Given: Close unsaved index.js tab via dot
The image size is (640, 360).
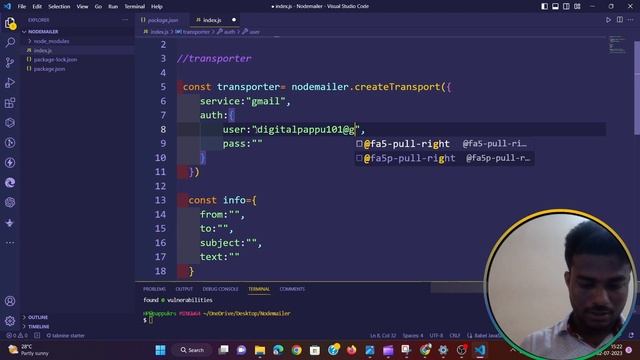Looking at the screenshot, I should [234, 20].
